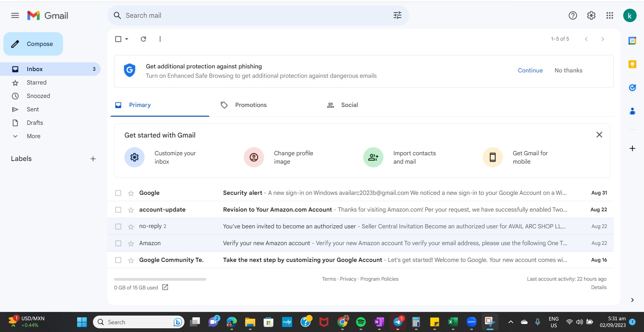
Task: Open the Google Account avatar
Action: click(x=630, y=15)
